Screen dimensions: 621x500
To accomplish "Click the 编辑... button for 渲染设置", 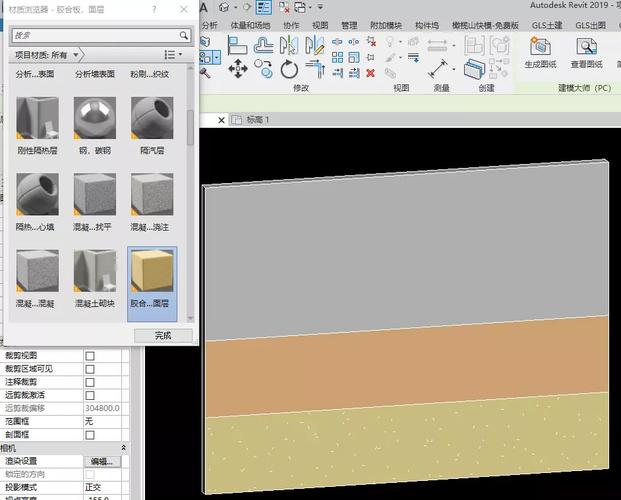I will point(102,461).
